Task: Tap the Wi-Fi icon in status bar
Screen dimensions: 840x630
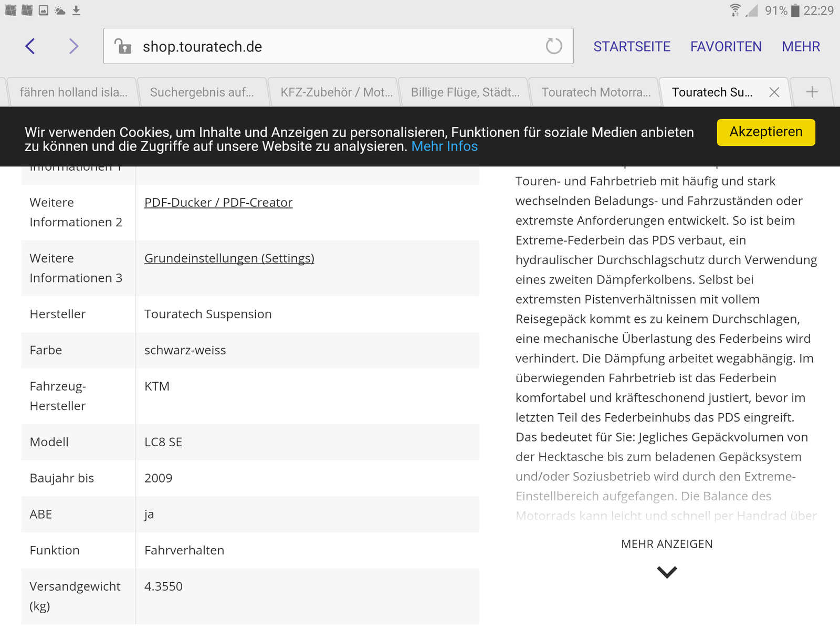Action: coord(735,10)
